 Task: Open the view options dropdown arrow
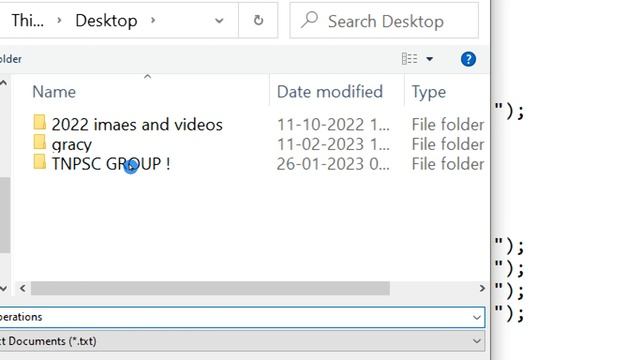point(429,59)
